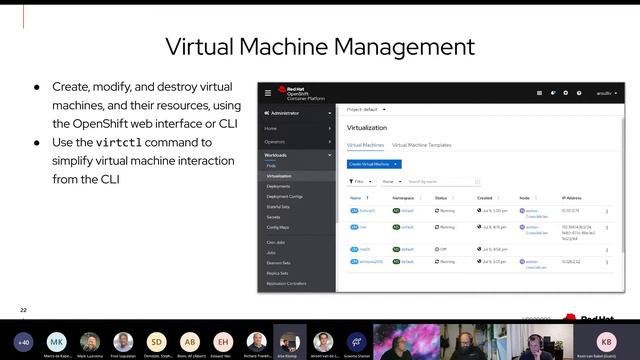This screenshot has height=360, width=640.
Task: Collapse the Workloads navigation section
Action: click(297, 155)
